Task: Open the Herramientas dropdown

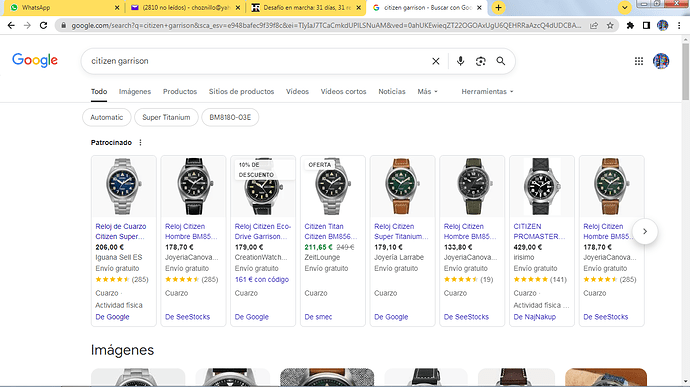Action: pyautogui.click(x=487, y=92)
